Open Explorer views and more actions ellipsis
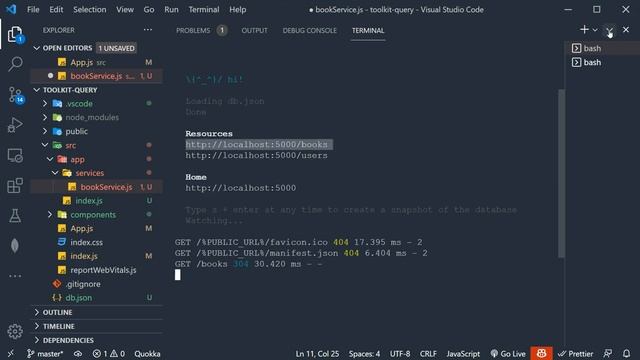This screenshot has height=360, width=640. click(148, 30)
